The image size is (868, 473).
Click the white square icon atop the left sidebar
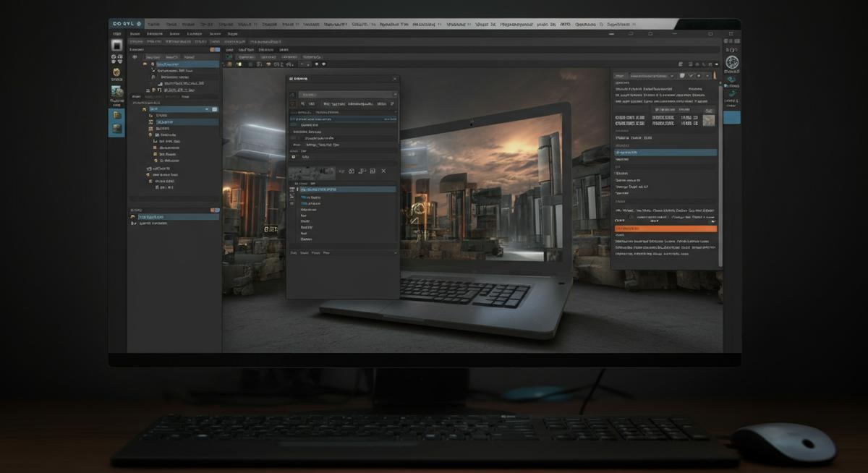click(x=116, y=45)
